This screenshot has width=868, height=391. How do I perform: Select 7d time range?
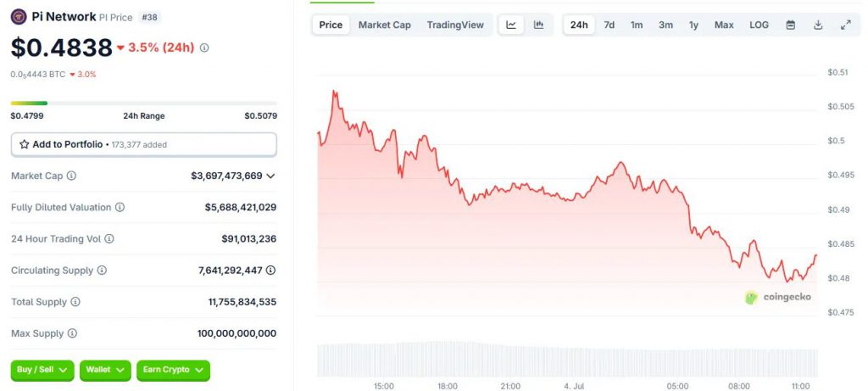pyautogui.click(x=609, y=25)
